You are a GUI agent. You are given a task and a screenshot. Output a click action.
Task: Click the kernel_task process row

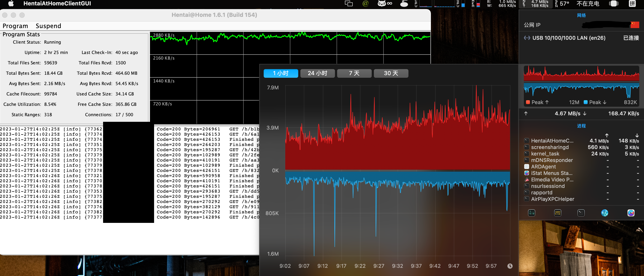[581, 154]
